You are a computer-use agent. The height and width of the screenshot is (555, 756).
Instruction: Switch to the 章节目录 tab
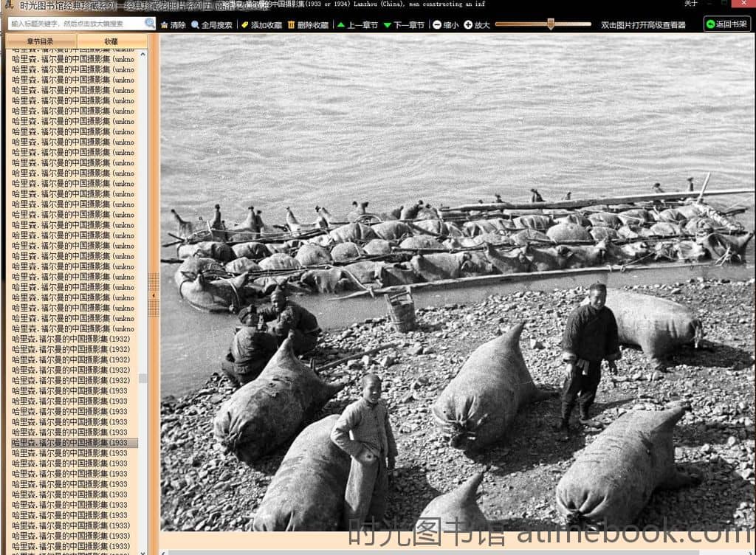[41, 41]
